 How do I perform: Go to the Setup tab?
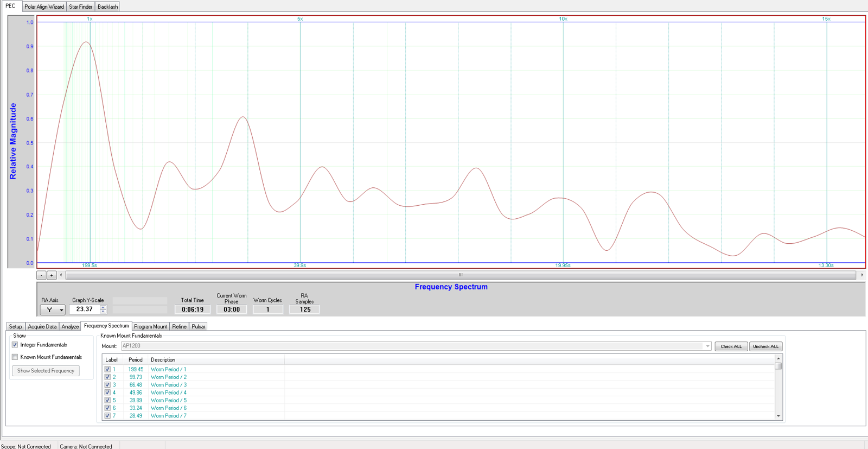[x=16, y=326]
